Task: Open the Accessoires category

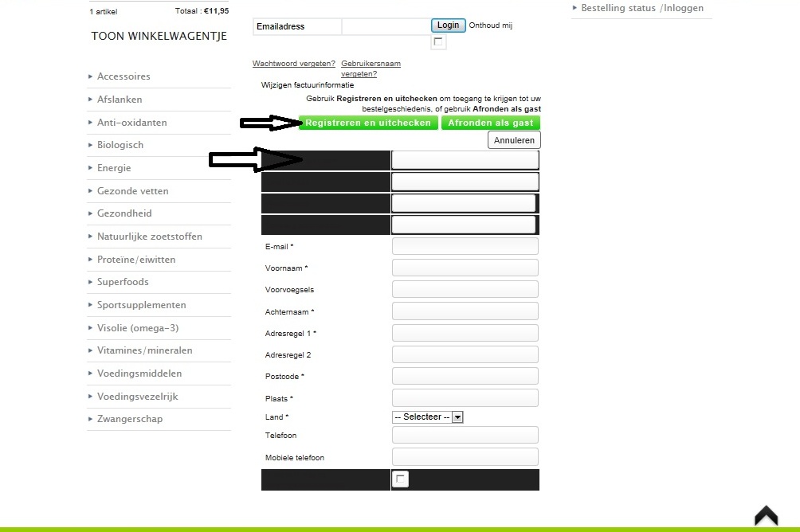Action: pyautogui.click(x=124, y=76)
